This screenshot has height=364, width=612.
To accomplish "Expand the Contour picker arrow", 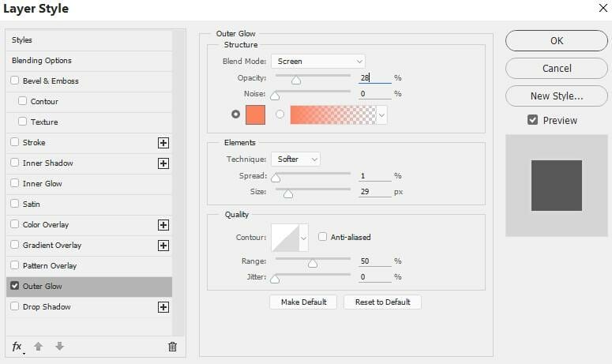I will (x=304, y=238).
